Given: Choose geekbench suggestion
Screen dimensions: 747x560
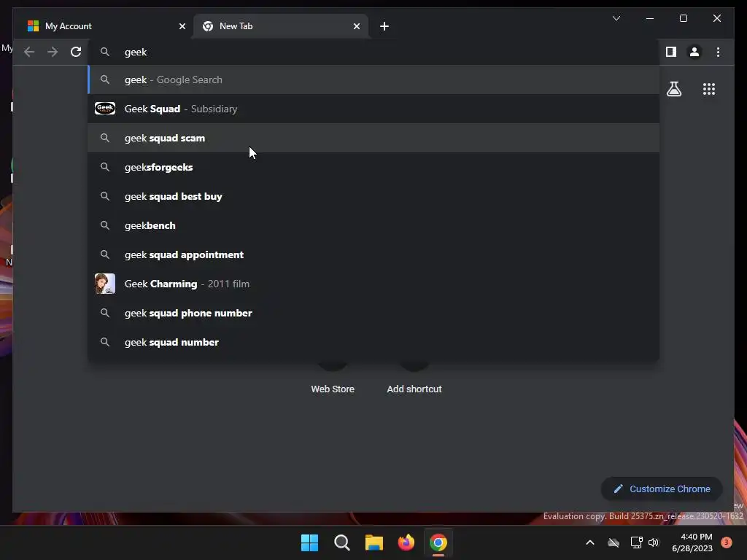Looking at the screenshot, I should click(x=374, y=225).
